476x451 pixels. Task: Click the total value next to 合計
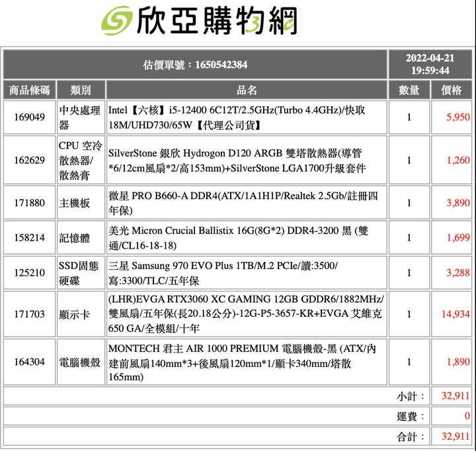click(x=456, y=436)
